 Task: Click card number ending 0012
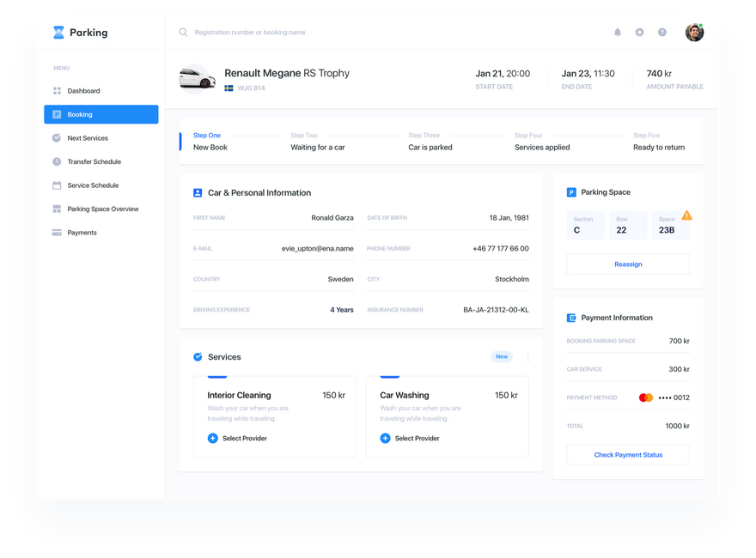tap(674, 397)
